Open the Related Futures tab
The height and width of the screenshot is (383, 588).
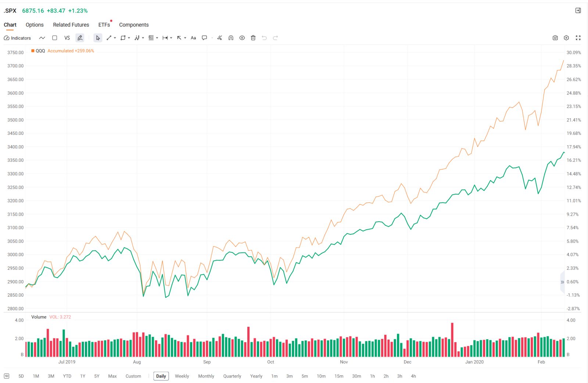tap(71, 25)
